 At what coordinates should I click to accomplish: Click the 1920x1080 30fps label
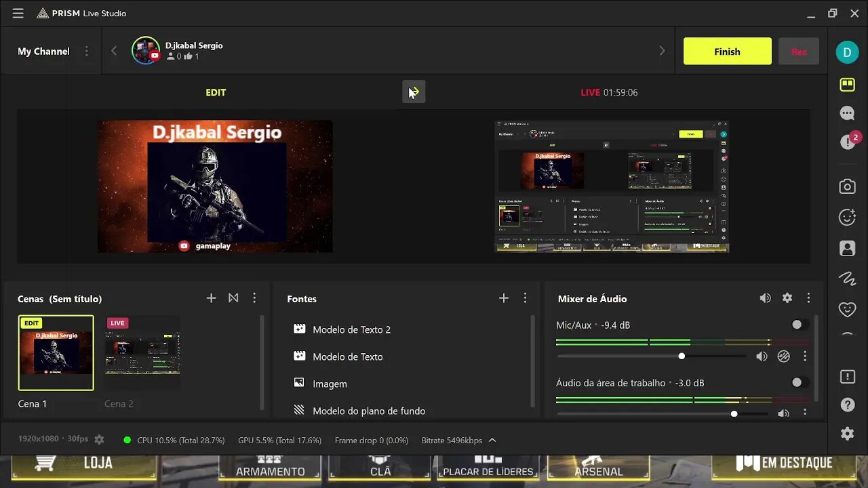tap(54, 439)
